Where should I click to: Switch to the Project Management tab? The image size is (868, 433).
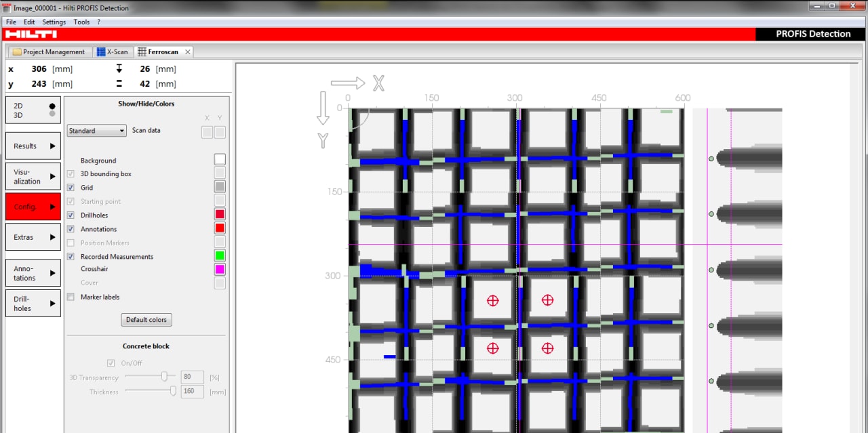pyautogui.click(x=49, y=51)
